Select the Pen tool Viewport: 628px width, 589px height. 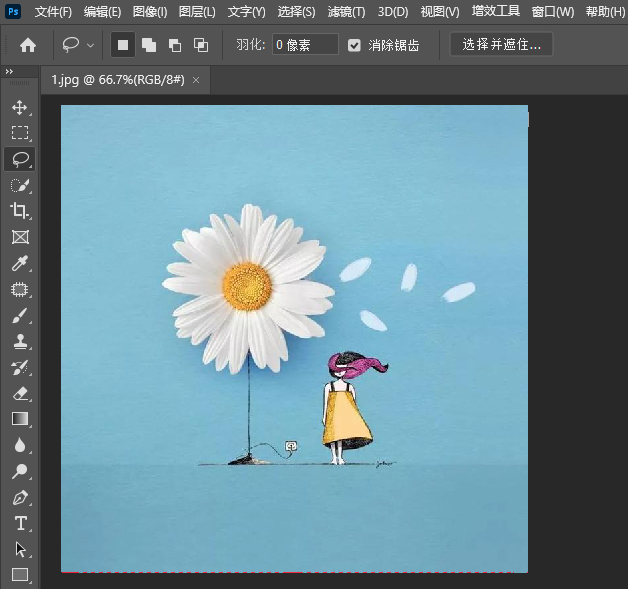20,498
